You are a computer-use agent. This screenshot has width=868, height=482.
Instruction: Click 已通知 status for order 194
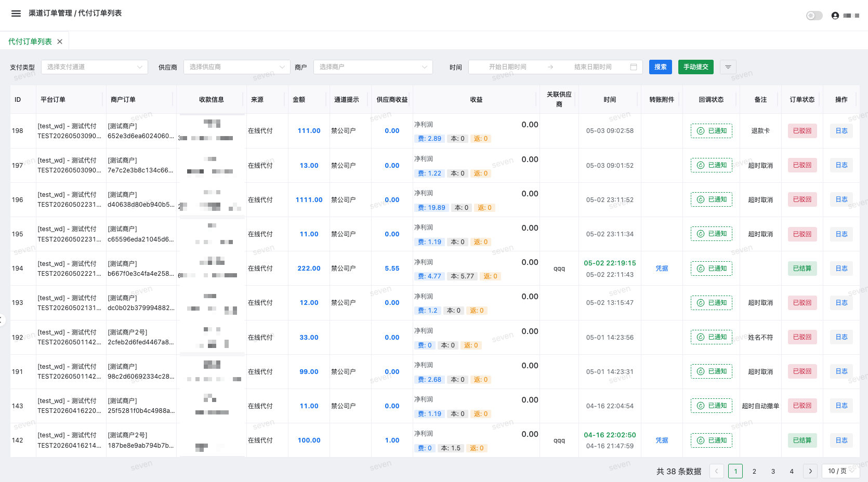pyautogui.click(x=712, y=269)
